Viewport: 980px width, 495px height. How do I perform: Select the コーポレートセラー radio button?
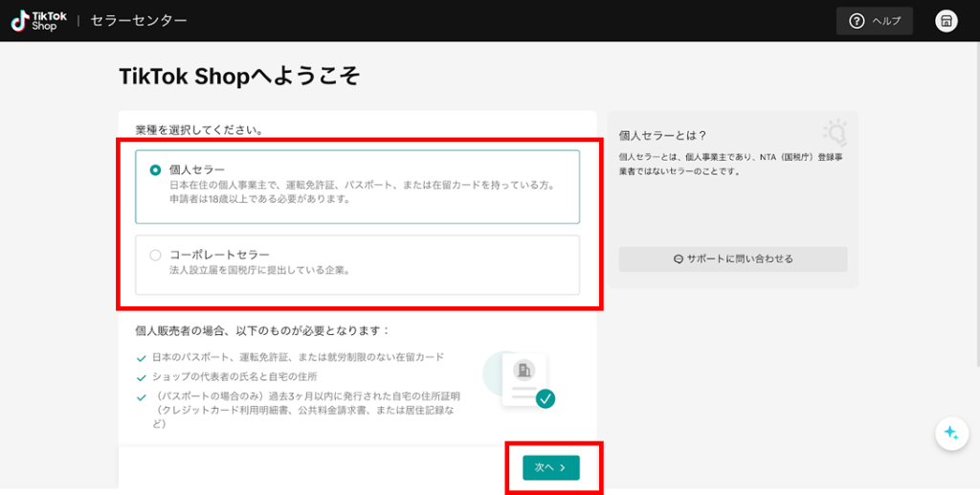pyautogui.click(x=155, y=256)
